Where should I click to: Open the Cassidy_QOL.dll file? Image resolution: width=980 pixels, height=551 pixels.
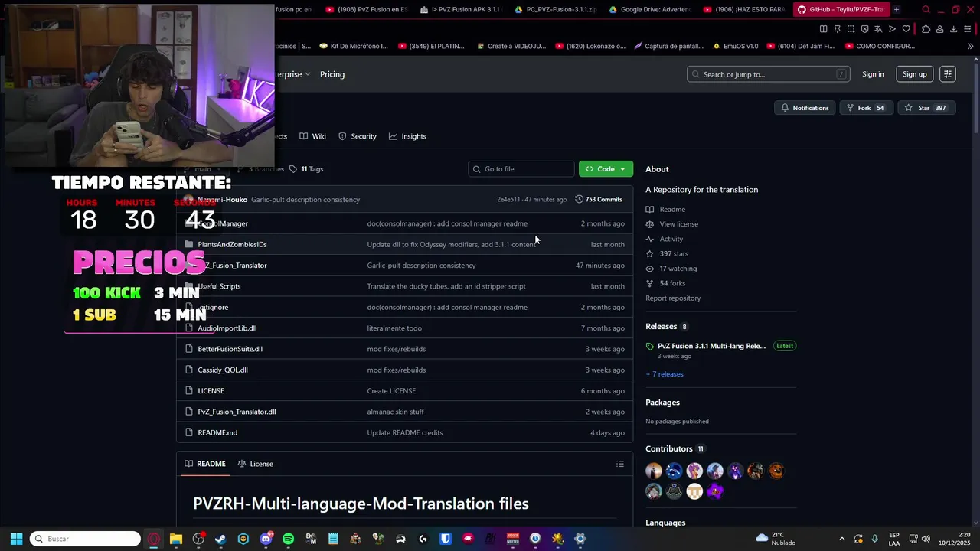click(x=223, y=370)
